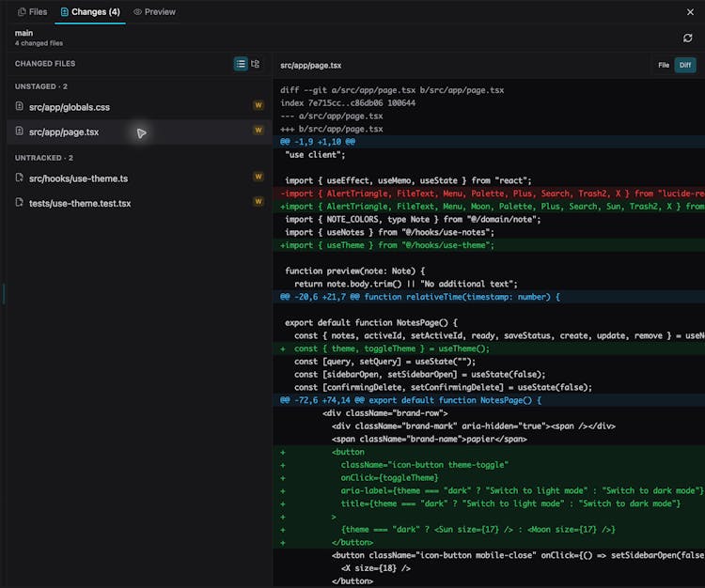Open tests/use-theme.test.tsx untracked file
This screenshot has height=588, width=705.
pos(139,203)
